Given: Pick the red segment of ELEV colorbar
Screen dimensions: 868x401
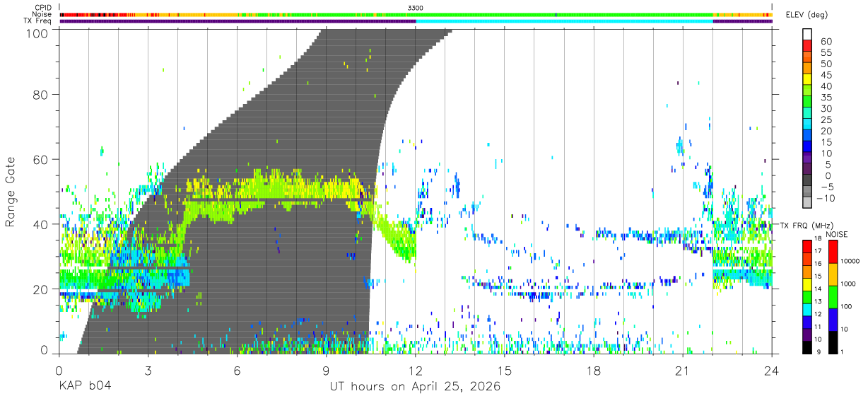Looking at the screenshot, I should (x=807, y=45).
